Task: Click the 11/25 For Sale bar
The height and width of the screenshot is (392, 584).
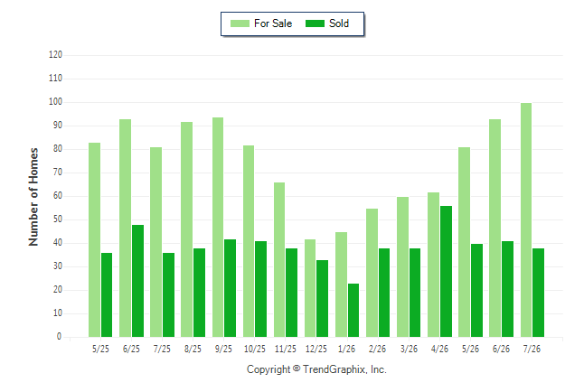Action: 279,260
